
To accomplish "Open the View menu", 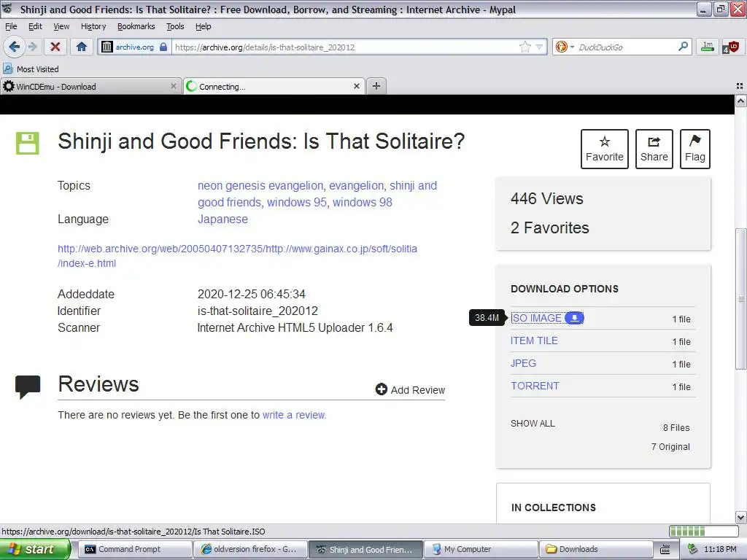I will coord(61,26).
